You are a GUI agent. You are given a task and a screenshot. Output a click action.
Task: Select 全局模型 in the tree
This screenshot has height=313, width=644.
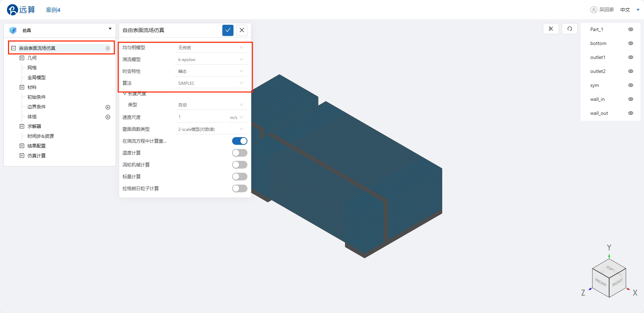pos(37,77)
